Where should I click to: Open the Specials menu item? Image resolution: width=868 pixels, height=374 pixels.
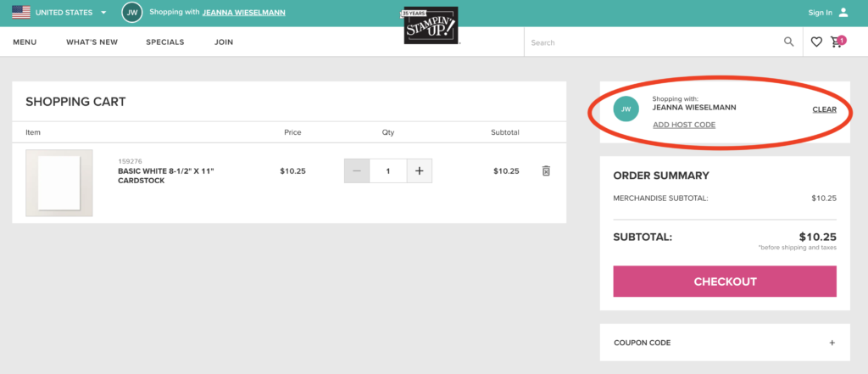pos(165,42)
